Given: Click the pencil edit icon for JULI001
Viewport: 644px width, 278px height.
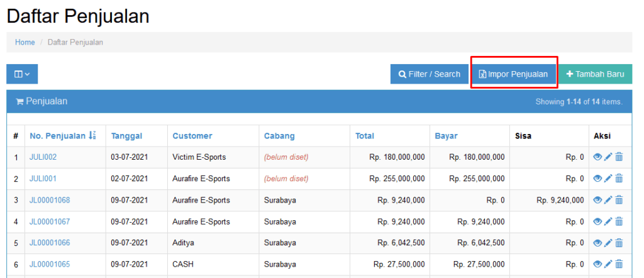Looking at the screenshot, I should (x=608, y=178).
